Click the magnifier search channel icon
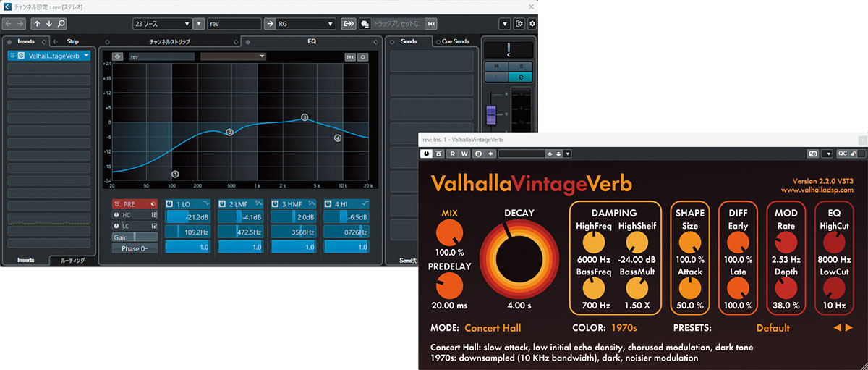The image size is (868, 370). tap(61, 24)
